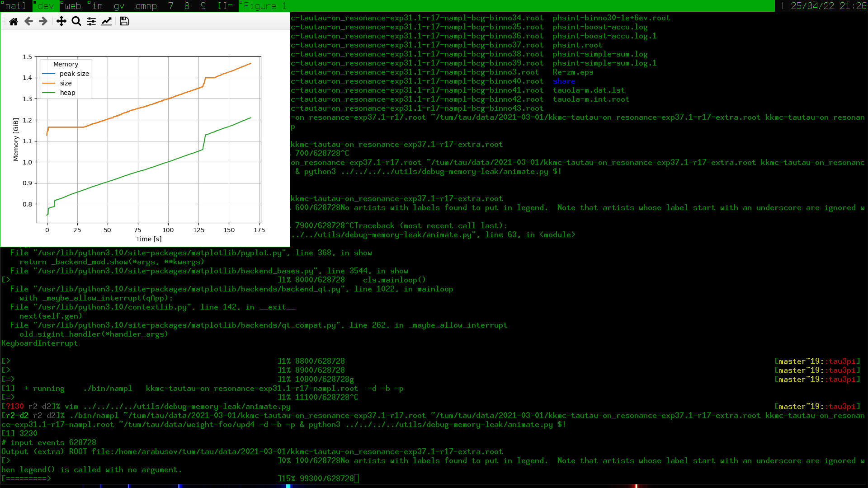
Task: Open the web workspace tag
Action: [x=72, y=6]
